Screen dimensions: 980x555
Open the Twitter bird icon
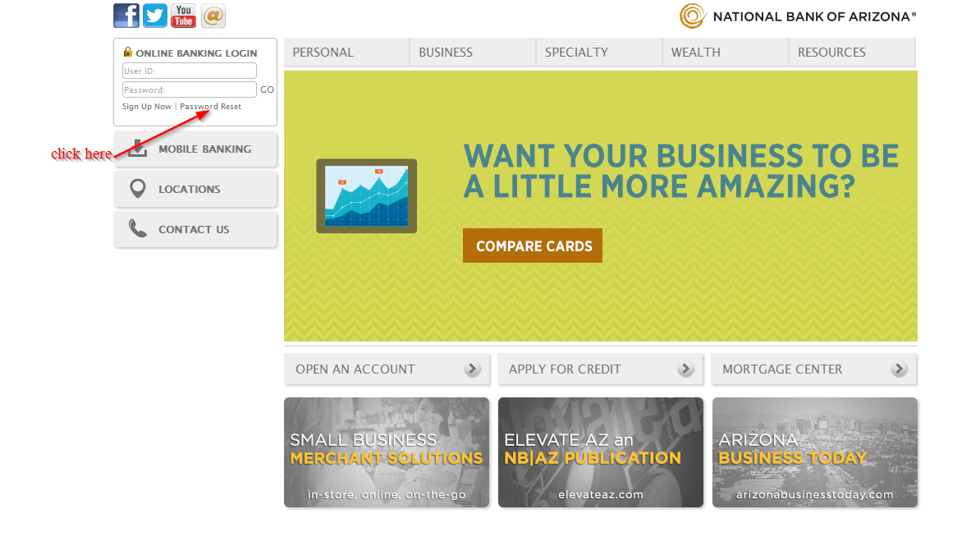pos(155,16)
